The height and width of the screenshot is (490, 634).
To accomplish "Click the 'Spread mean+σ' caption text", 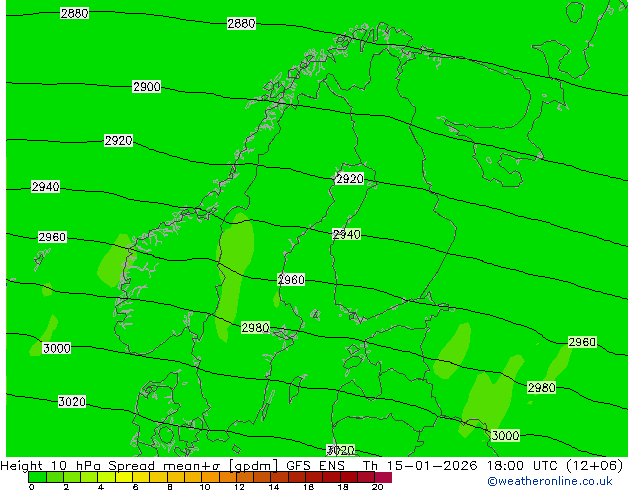I will (164, 466).
